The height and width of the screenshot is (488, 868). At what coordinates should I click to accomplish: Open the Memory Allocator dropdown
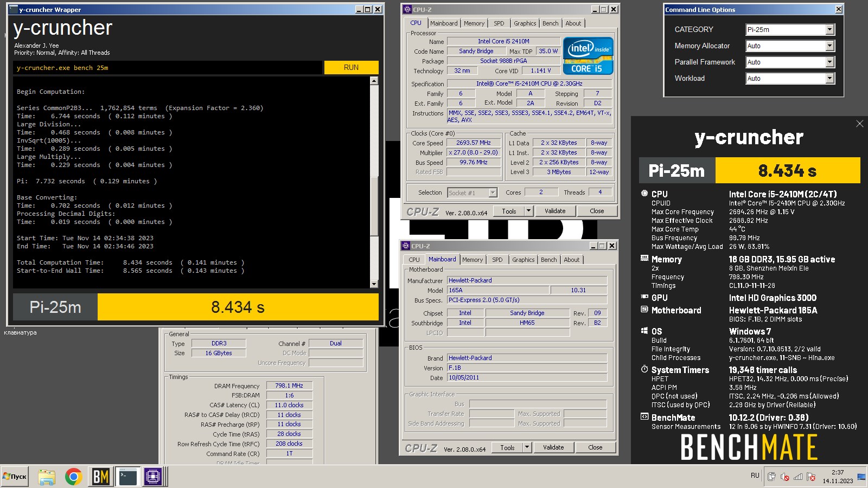click(829, 46)
